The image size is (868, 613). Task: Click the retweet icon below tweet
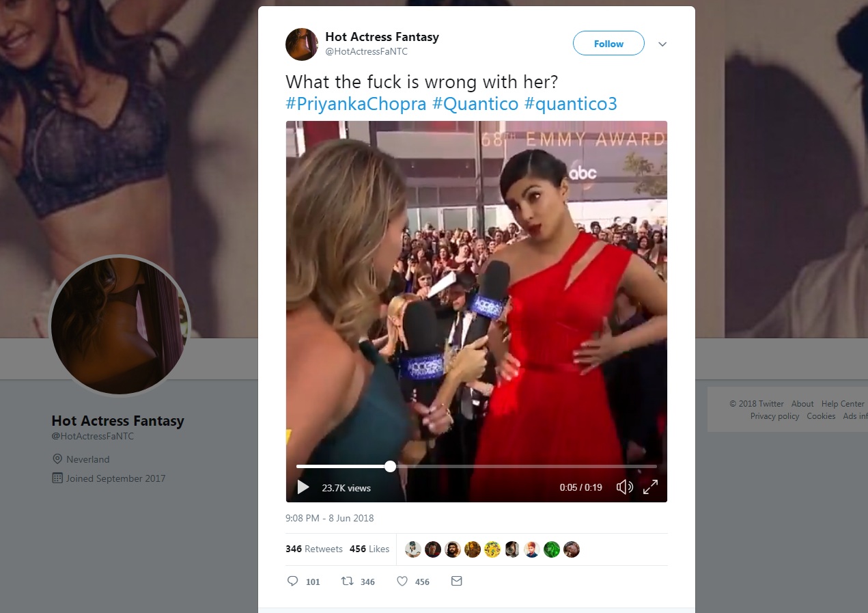(348, 582)
